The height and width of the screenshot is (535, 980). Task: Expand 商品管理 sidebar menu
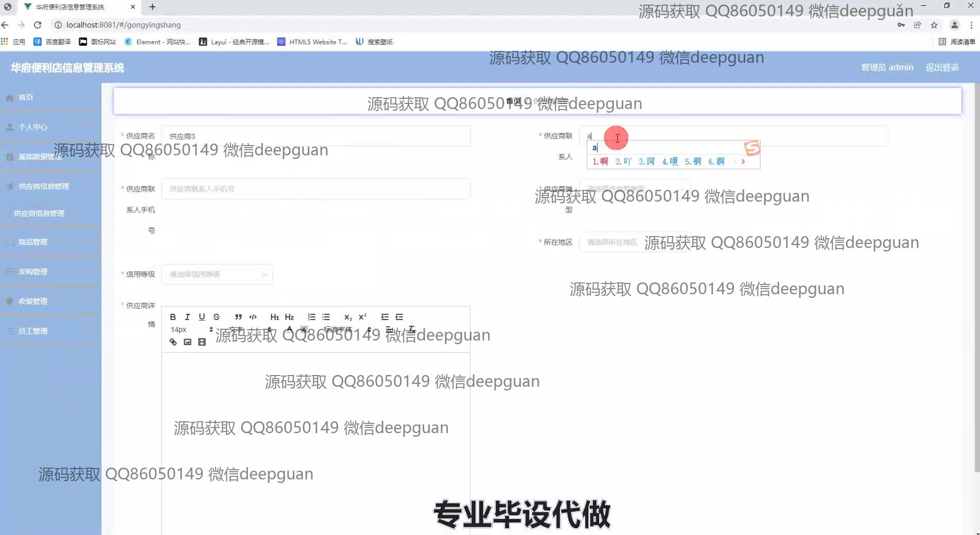coord(50,242)
